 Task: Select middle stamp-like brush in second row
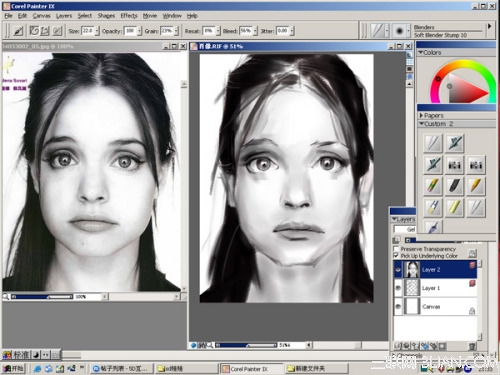(x=454, y=165)
